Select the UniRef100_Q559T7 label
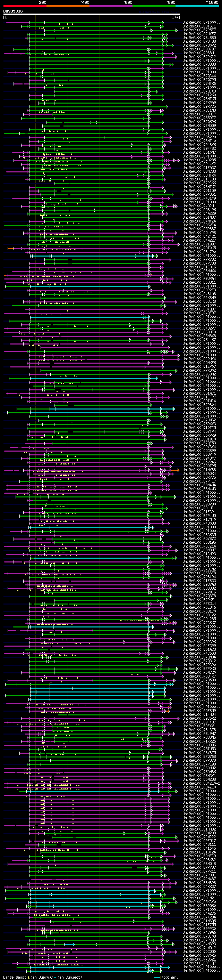The width and height of the screenshot is (222, 980). tap(199, 118)
